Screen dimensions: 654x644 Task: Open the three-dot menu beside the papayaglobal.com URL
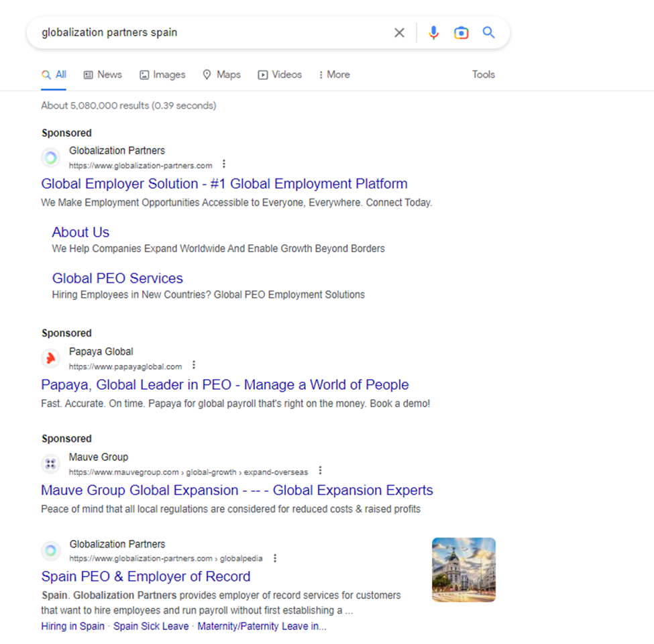(x=194, y=366)
